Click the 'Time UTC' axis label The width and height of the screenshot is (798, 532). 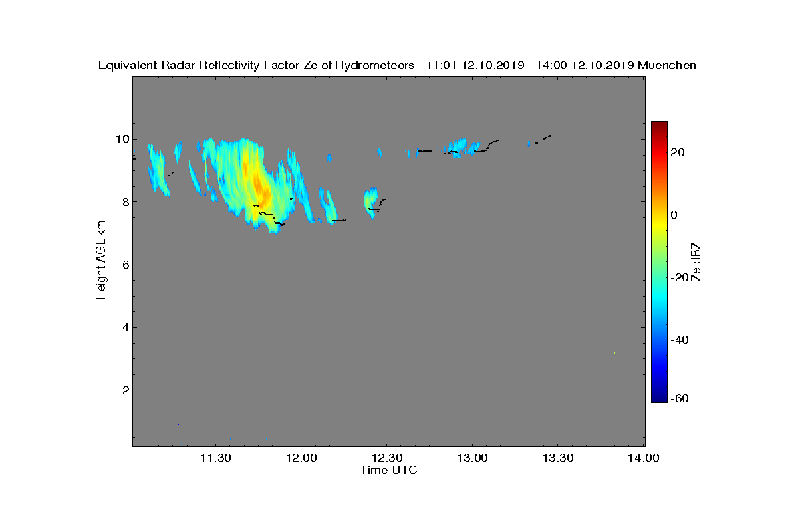pyautogui.click(x=389, y=470)
